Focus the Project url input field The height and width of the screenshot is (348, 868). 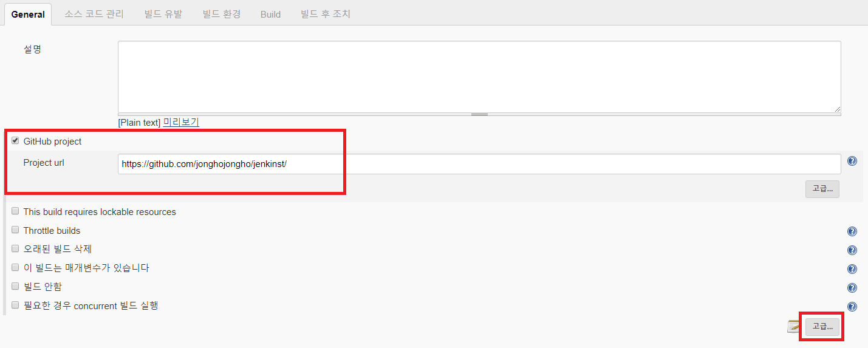(479, 164)
